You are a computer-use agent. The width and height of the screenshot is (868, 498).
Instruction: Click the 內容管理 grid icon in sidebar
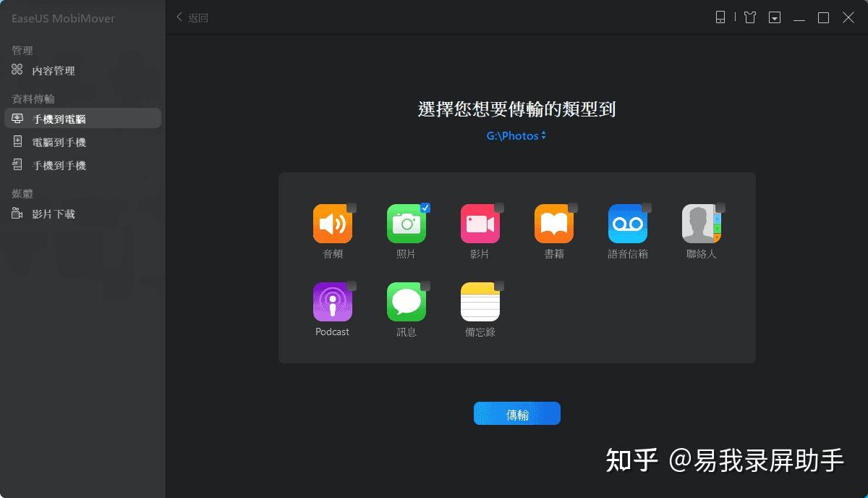coord(17,70)
